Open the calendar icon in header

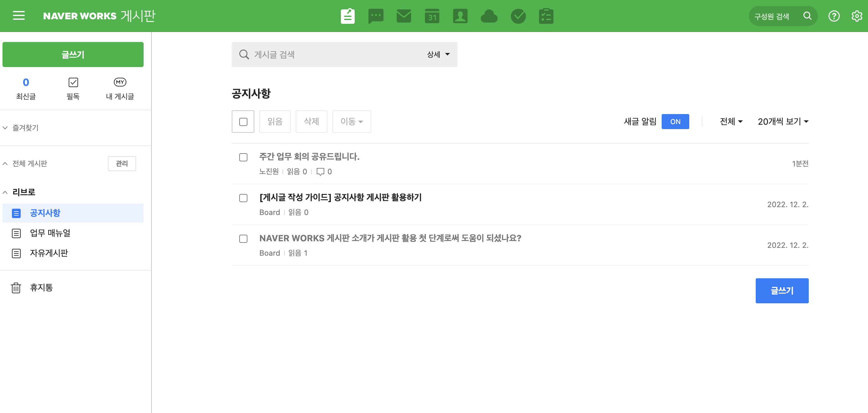click(432, 16)
